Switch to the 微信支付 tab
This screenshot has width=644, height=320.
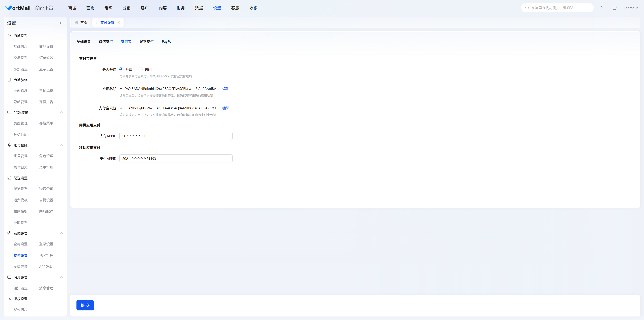click(105, 42)
